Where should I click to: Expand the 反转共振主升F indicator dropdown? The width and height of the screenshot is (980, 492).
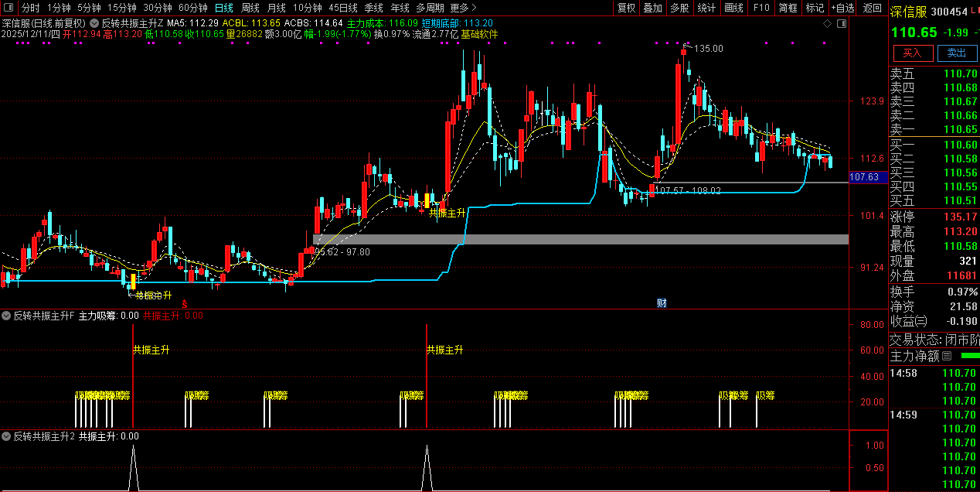[7, 316]
